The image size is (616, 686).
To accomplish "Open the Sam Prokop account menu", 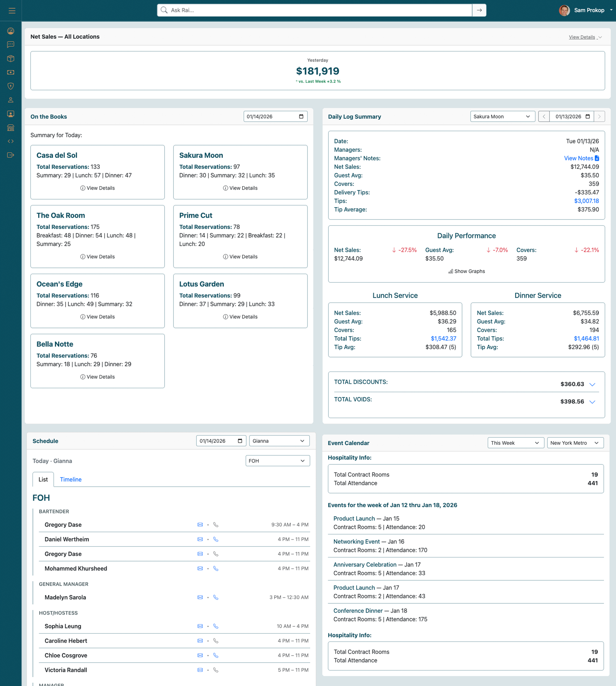I will [589, 10].
